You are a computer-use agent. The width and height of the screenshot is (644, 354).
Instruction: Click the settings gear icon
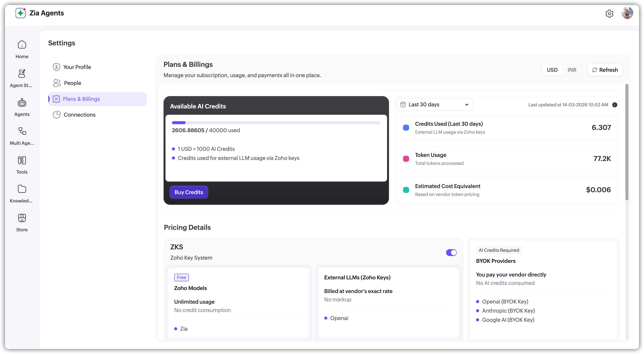coord(609,13)
